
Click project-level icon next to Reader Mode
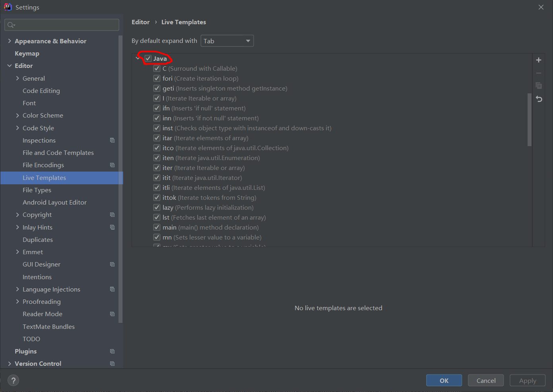[x=112, y=314]
